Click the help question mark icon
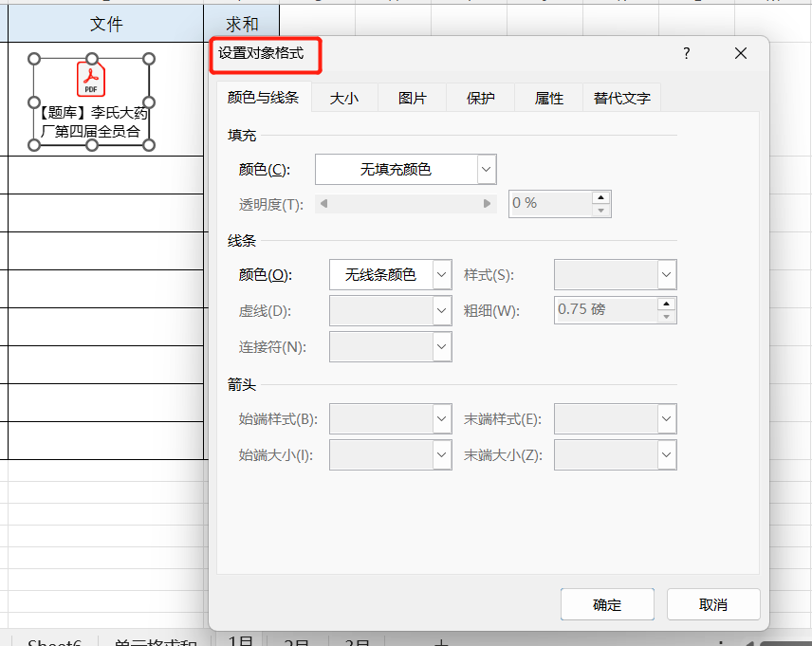 pos(686,53)
